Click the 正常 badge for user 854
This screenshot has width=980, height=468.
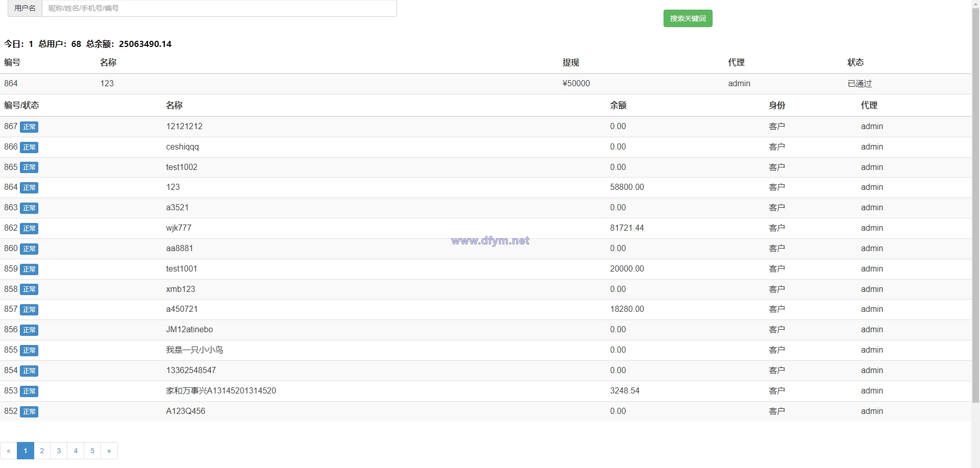tap(29, 371)
